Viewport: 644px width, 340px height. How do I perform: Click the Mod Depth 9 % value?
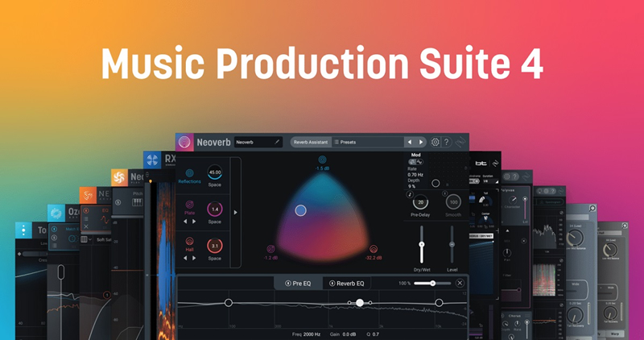point(411,186)
